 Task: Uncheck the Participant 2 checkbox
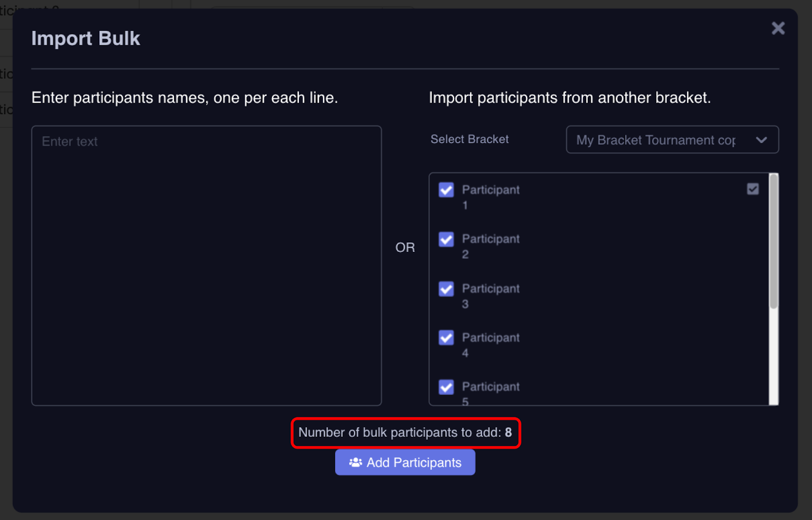pos(446,239)
